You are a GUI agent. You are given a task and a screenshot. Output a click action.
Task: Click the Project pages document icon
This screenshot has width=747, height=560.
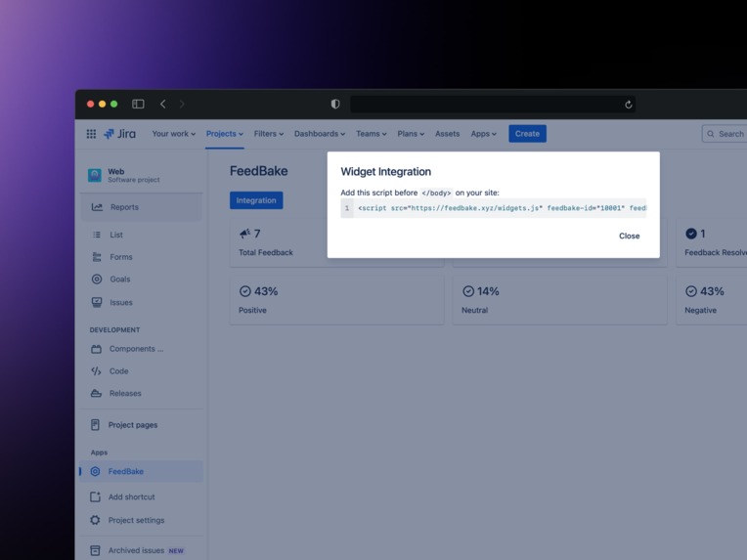(x=95, y=425)
